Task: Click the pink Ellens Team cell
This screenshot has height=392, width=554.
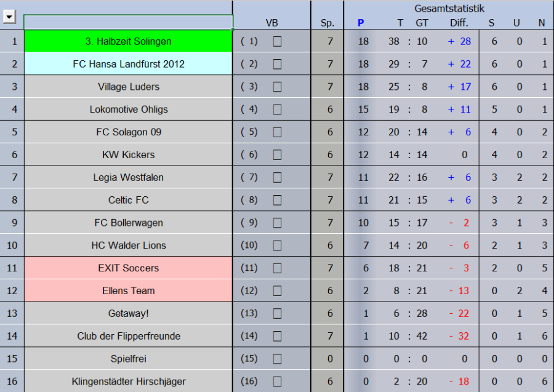Action: tap(128, 290)
